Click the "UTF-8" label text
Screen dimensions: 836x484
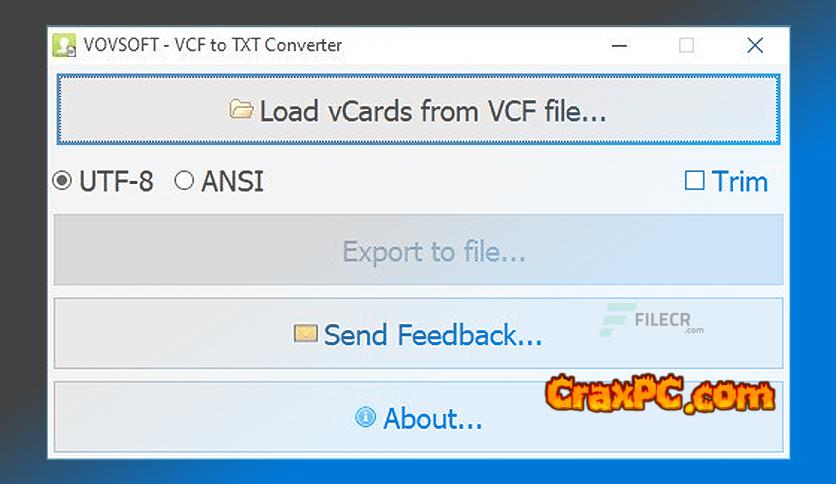point(116,182)
